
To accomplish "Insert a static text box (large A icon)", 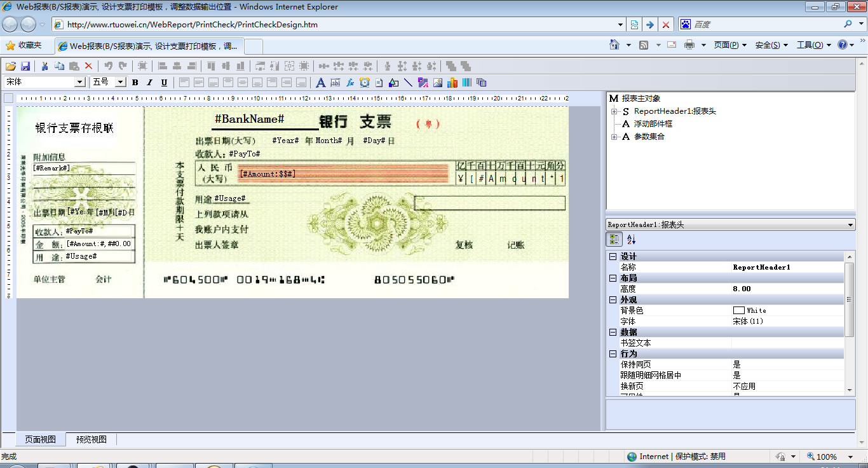I will tap(320, 83).
